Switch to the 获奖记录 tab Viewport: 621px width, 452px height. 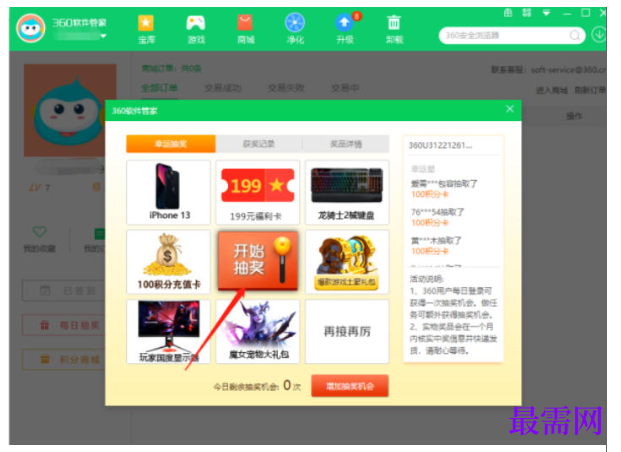259,144
